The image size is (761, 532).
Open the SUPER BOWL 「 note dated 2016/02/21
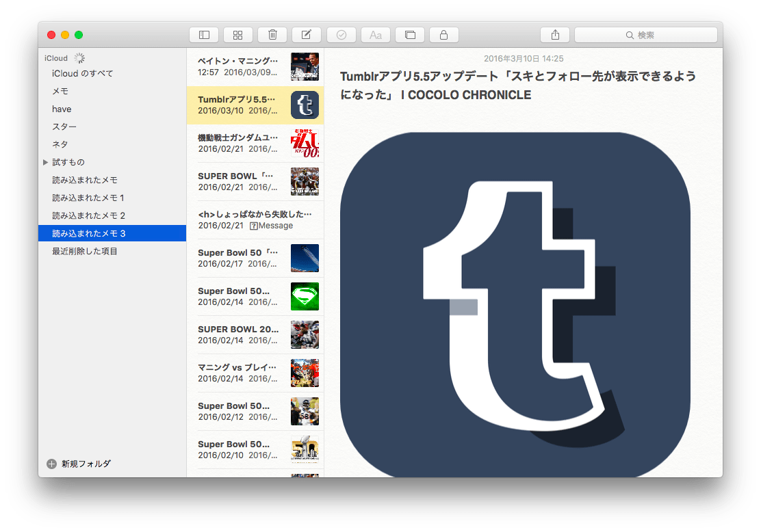click(x=255, y=182)
